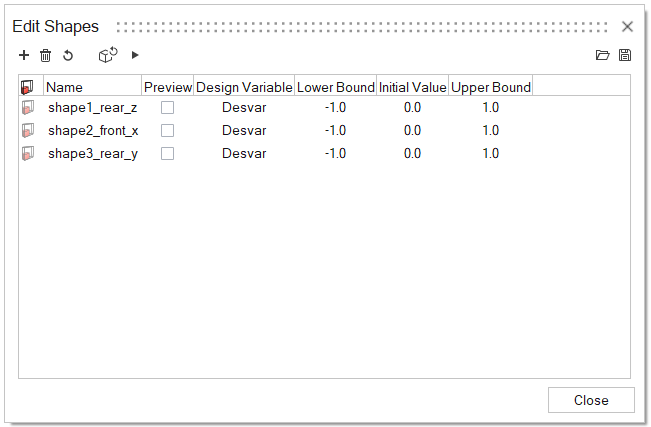This screenshot has width=651, height=427.
Task: Save shapes using the floppy disk icon
Action: [625, 56]
